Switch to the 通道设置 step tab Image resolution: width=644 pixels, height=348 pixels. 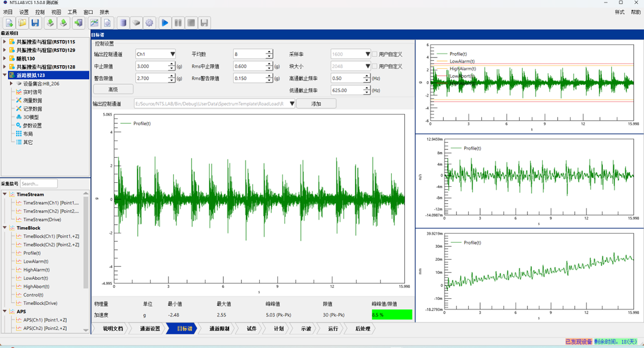(150, 328)
